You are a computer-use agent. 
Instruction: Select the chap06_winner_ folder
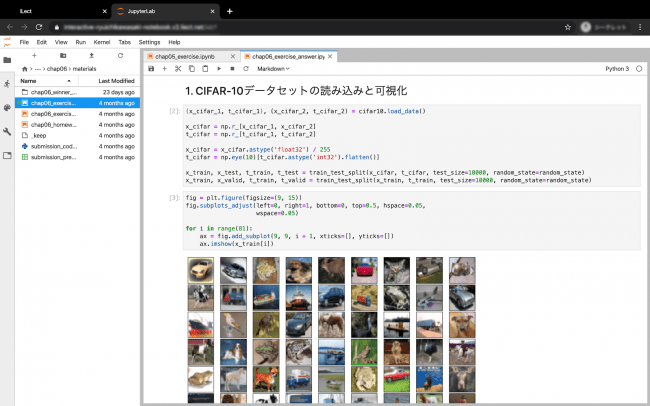pos(78,92)
